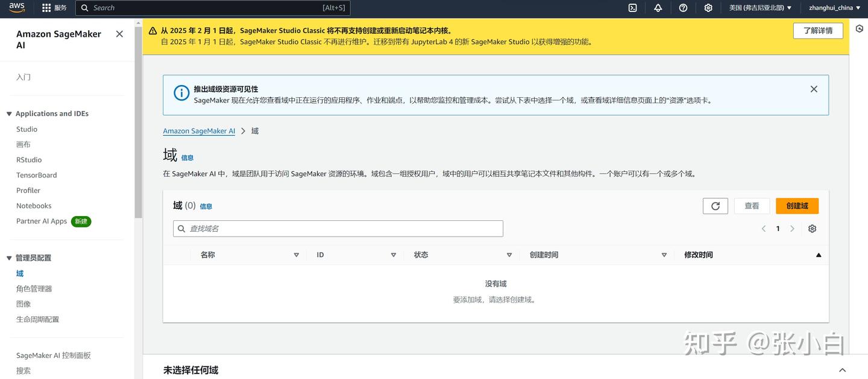The image size is (868, 379).
Task: Open the top bar settings gear
Action: [x=708, y=8]
